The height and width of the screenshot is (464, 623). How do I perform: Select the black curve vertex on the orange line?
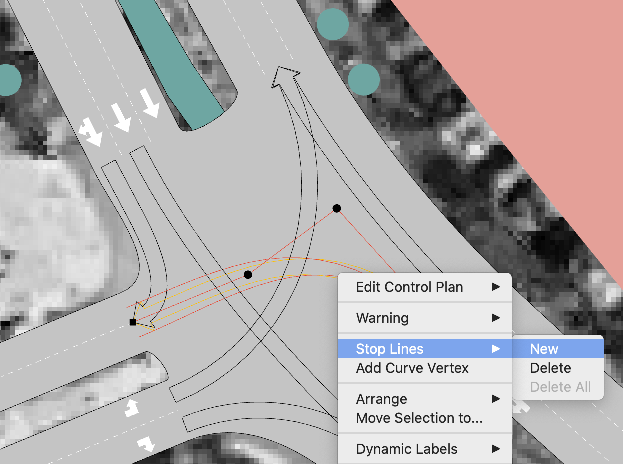tap(248, 274)
